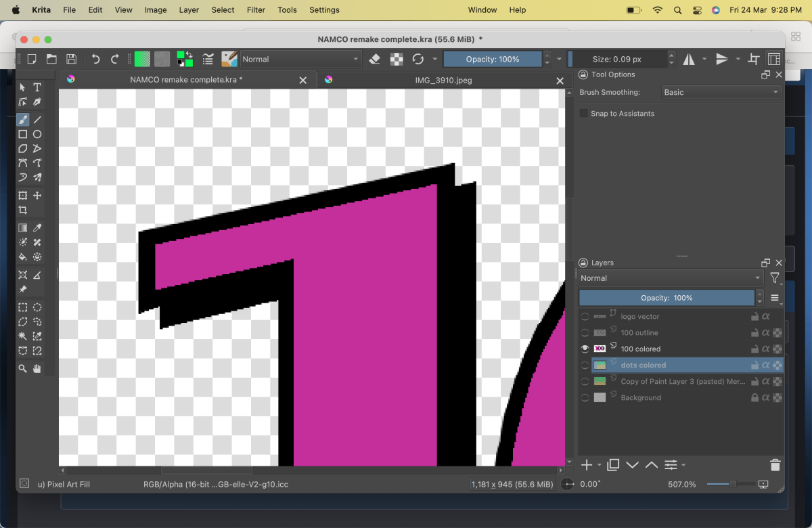
Task: Hide the 100 colored layer
Action: pyautogui.click(x=585, y=349)
